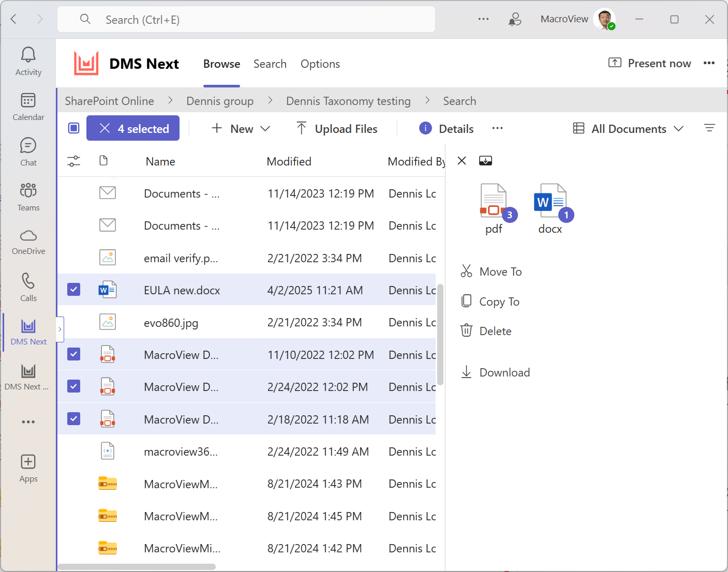Select MacroViewMi... zip file row

pyautogui.click(x=246, y=548)
